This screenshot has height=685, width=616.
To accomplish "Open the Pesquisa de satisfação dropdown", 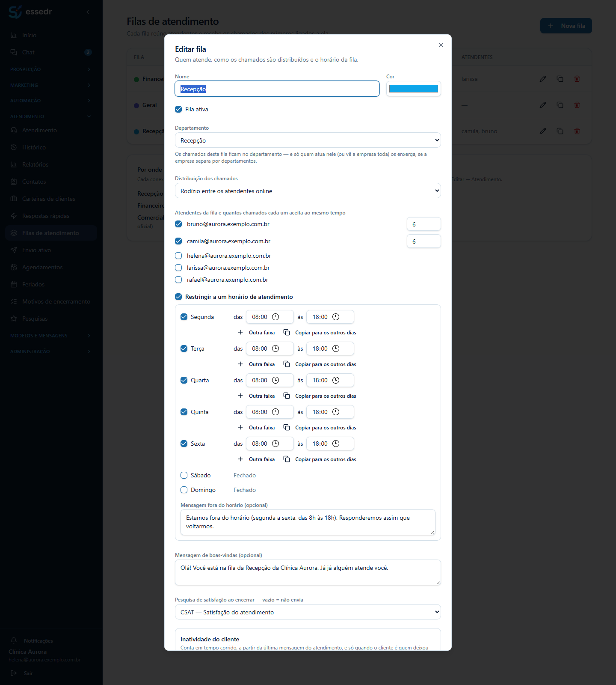I will 308,612.
